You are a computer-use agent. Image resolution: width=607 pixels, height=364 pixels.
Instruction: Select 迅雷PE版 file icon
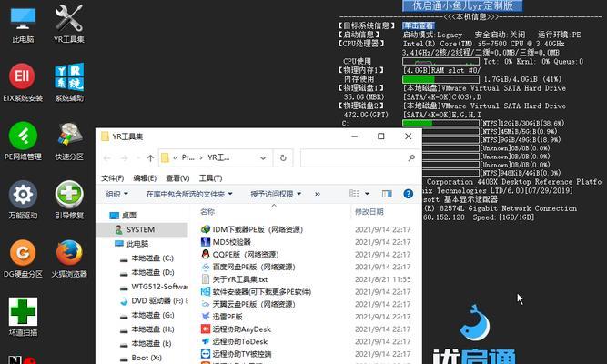[206, 317]
